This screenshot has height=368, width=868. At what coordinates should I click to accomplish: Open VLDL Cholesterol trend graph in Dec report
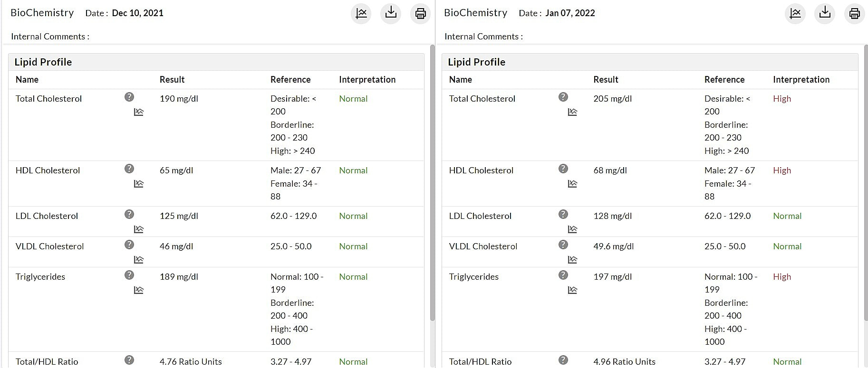click(x=138, y=259)
